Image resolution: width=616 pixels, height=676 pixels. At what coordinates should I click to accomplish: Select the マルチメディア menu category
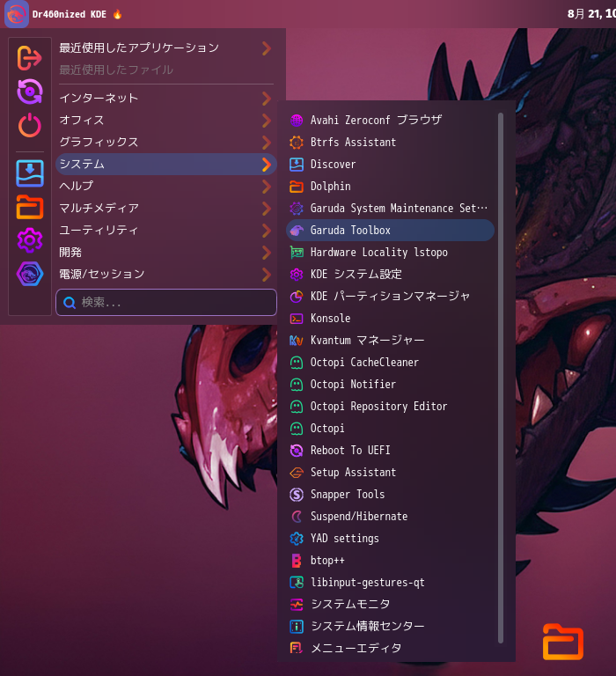(x=166, y=209)
